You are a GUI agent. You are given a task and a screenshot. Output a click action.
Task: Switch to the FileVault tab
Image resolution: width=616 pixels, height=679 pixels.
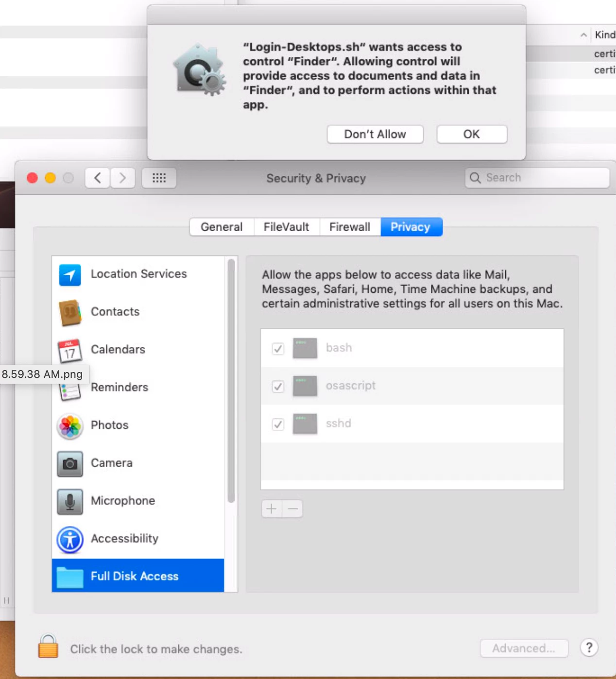(287, 227)
